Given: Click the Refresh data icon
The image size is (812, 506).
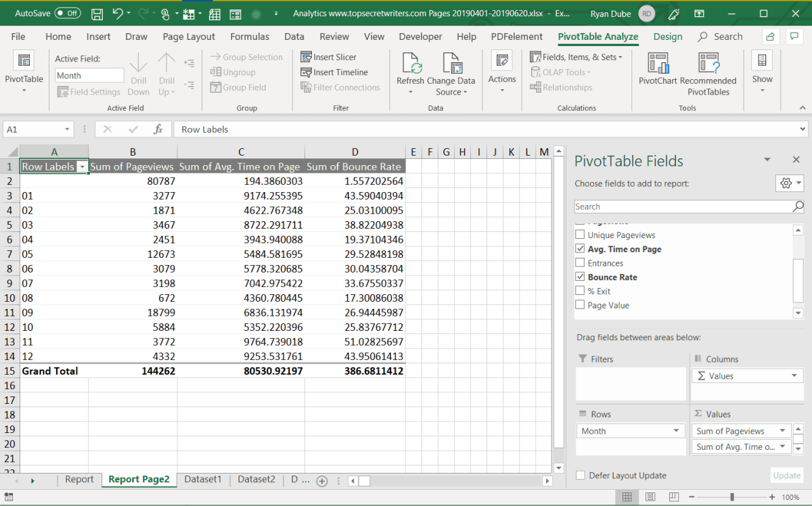Looking at the screenshot, I should 410,64.
